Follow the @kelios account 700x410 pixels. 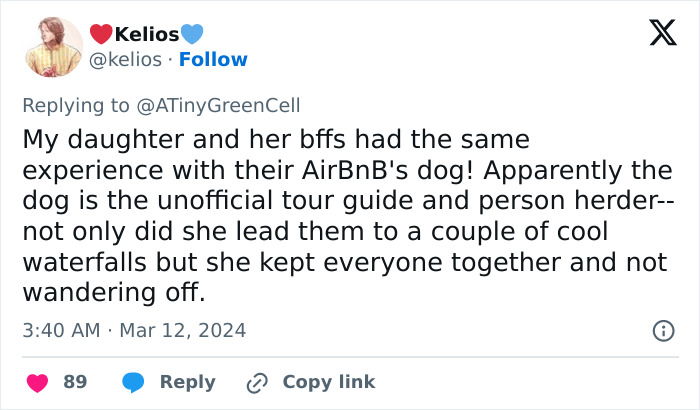[212, 60]
